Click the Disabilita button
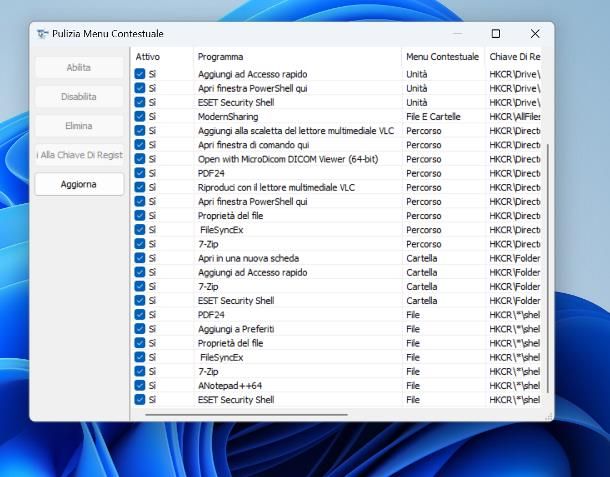610x477 pixels. [79, 97]
